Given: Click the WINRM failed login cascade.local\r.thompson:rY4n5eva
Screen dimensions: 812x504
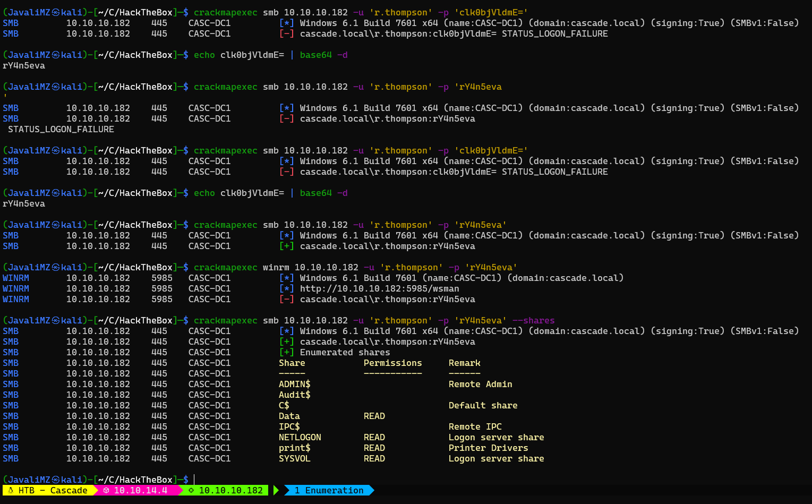Looking at the screenshot, I should pos(388,299).
